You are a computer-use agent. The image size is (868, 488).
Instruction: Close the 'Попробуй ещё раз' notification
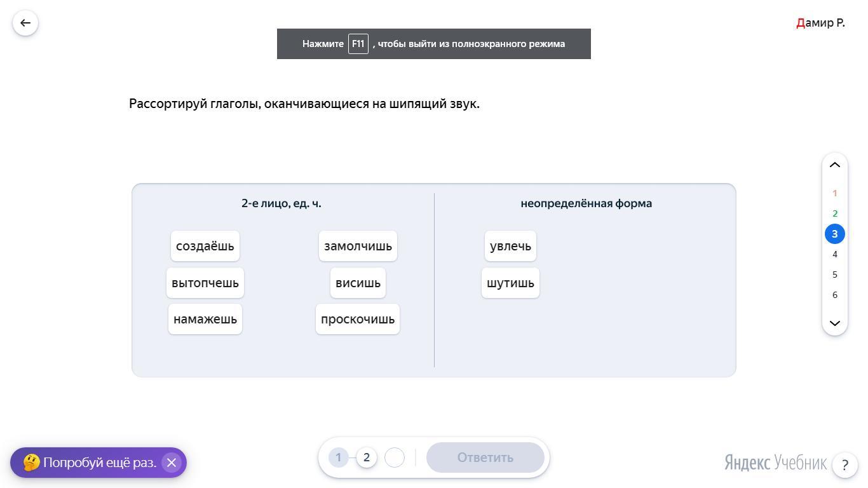click(171, 463)
